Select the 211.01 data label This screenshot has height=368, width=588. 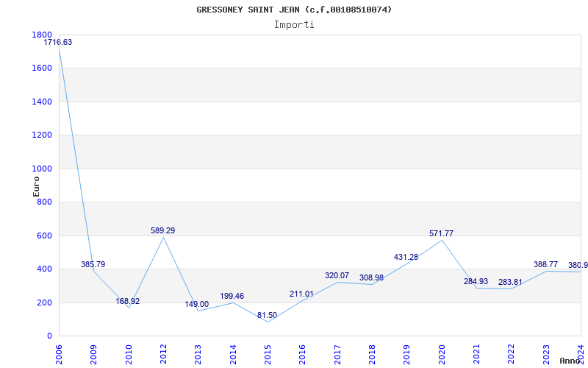click(x=301, y=294)
